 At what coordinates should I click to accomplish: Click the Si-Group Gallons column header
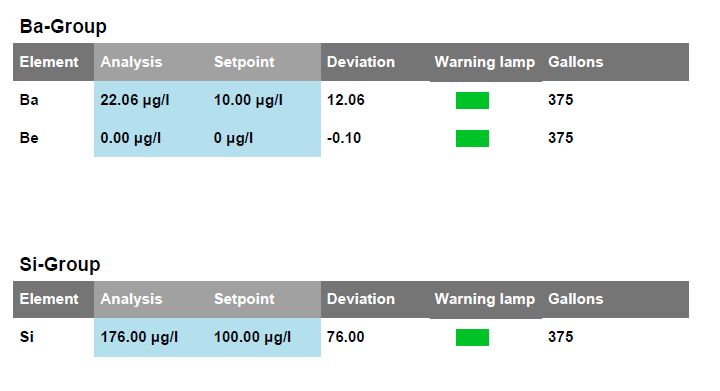(x=575, y=299)
